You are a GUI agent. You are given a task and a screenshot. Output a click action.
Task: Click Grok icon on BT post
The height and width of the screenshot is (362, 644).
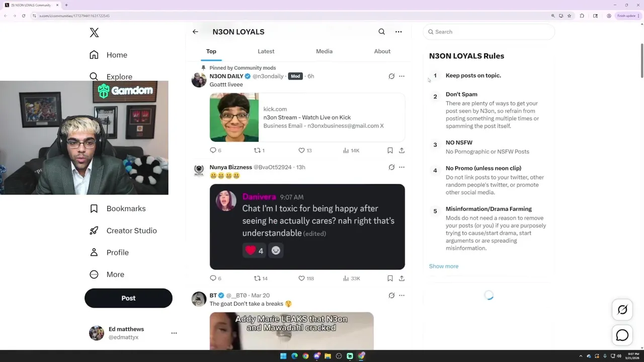tap(391, 296)
